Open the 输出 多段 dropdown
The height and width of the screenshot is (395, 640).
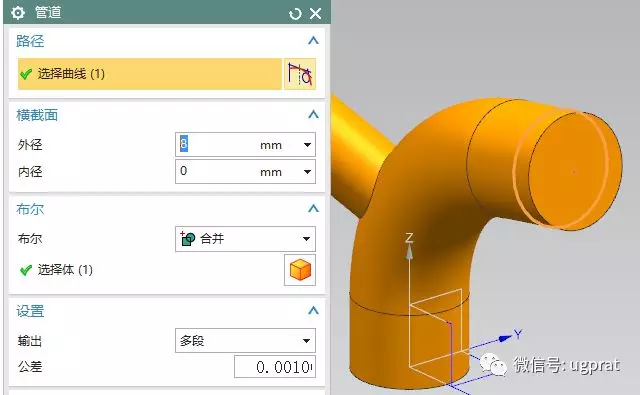(245, 340)
